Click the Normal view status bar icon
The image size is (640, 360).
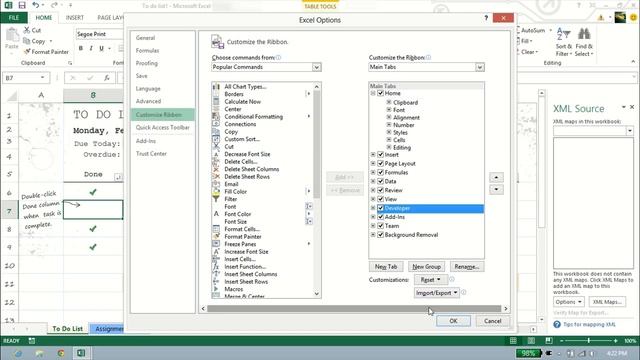click(513, 340)
